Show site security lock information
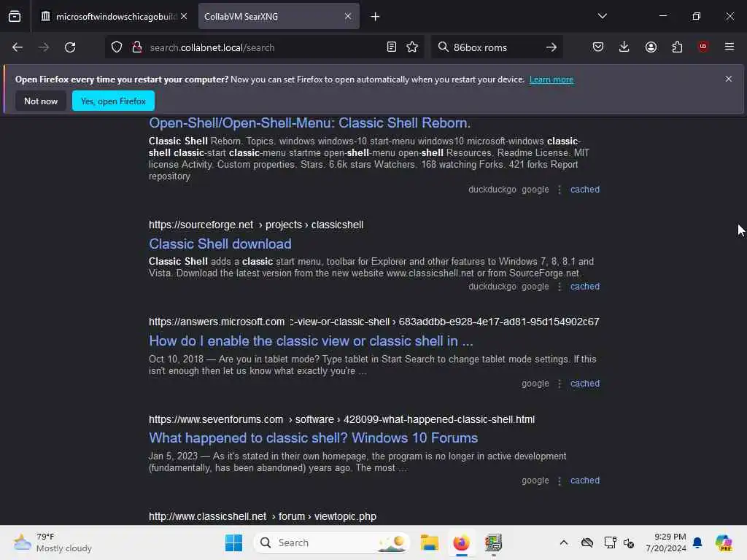747x560 pixels. coord(137,47)
